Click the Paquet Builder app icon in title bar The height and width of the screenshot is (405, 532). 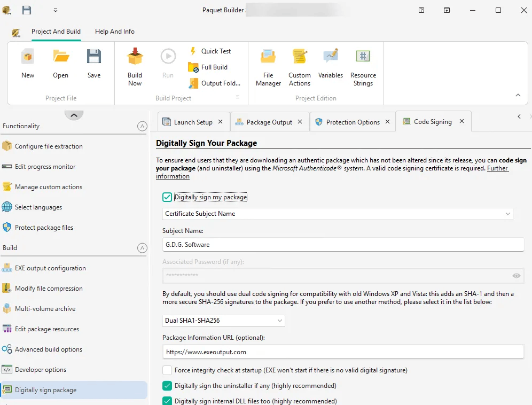[7, 10]
